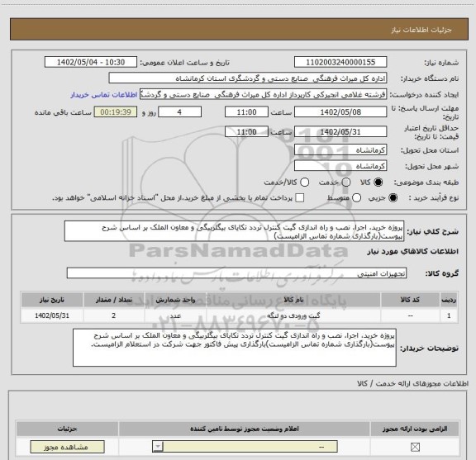The width and height of the screenshot is (476, 460).
Task: Click the need number field 1102003240000155
Action: [x=340, y=62]
